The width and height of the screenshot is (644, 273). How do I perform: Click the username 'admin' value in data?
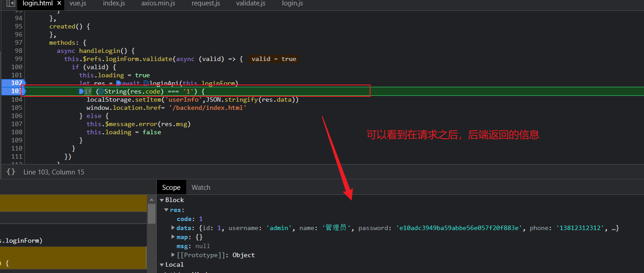tap(279, 228)
